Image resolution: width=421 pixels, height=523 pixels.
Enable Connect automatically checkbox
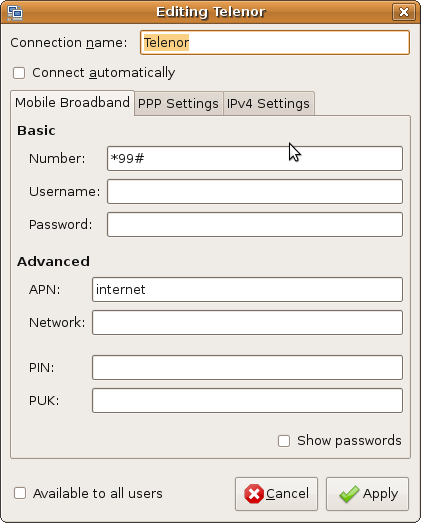coord(19,73)
